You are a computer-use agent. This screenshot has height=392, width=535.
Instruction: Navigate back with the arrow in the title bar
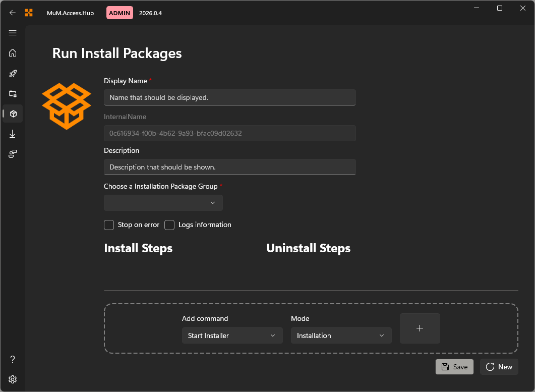pos(13,13)
